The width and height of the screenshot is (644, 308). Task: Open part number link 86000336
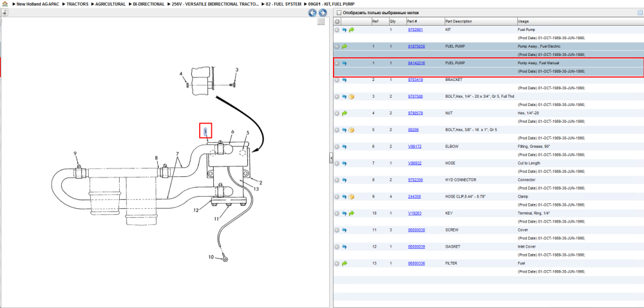[x=416, y=263]
